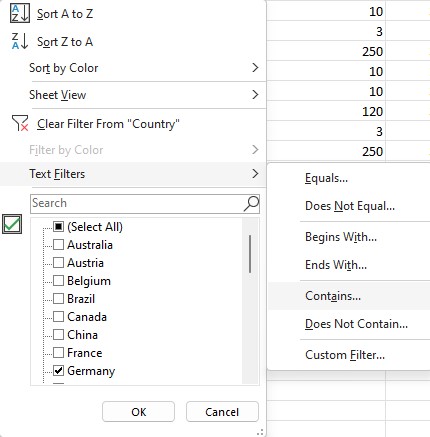Viewport: 430px width, 437px height.
Task: Enable the Brazil checkbox
Action: click(x=58, y=299)
